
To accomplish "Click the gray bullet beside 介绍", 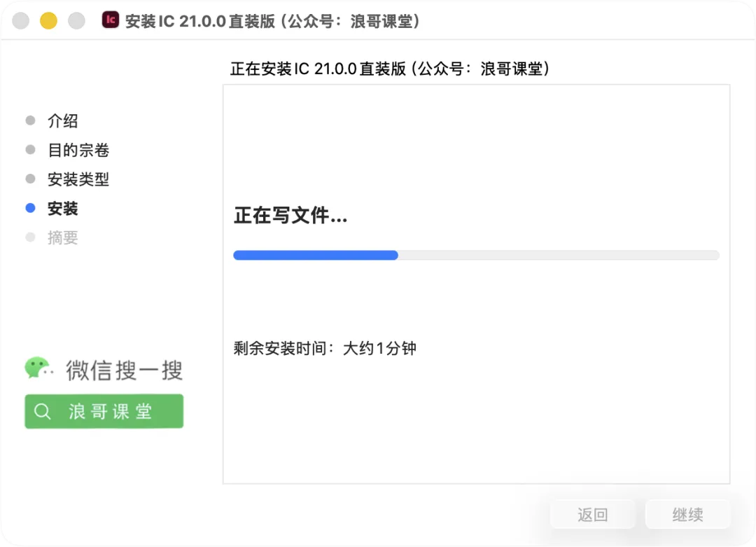I will [30, 120].
